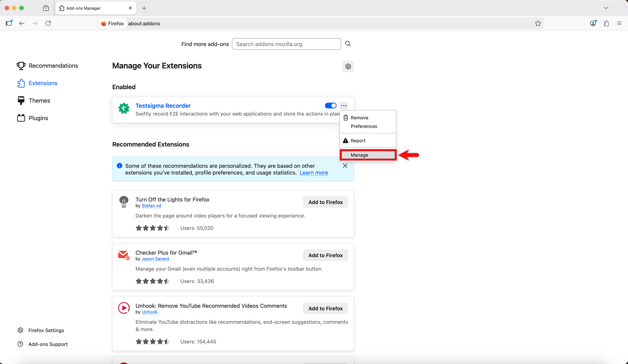Click the 'Users: 154,445' text

pos(198,342)
